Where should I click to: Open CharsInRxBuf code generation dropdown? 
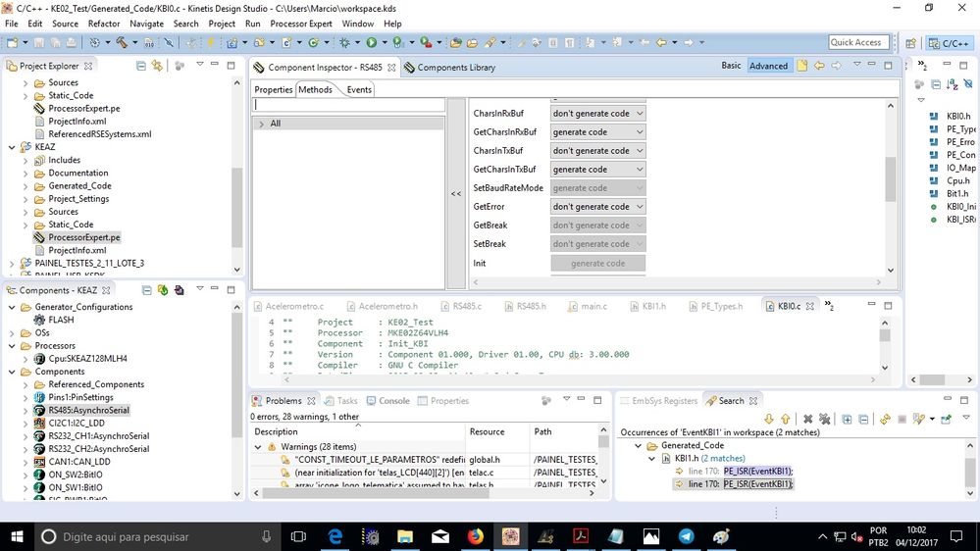(597, 114)
